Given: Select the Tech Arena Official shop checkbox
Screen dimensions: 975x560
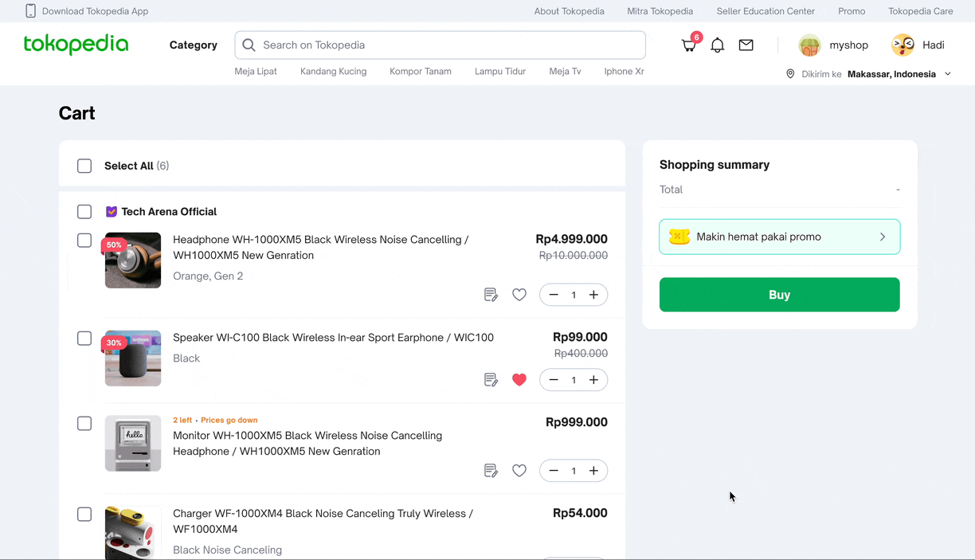Looking at the screenshot, I should pos(84,212).
